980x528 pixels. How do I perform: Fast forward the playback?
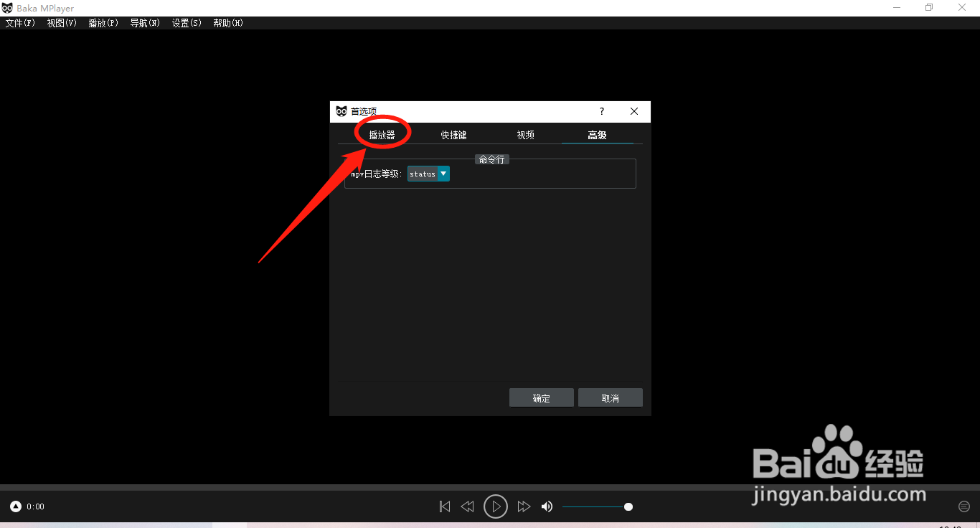click(x=524, y=506)
